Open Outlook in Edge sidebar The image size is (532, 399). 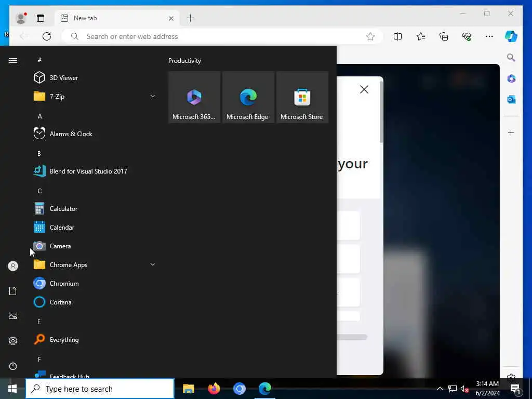pos(511,99)
